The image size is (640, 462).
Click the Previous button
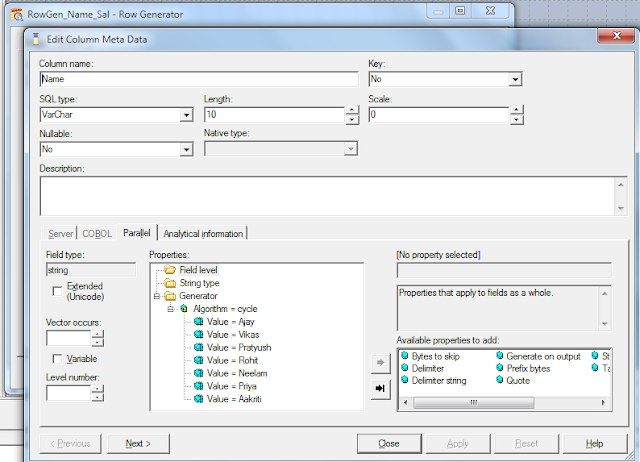click(x=70, y=444)
